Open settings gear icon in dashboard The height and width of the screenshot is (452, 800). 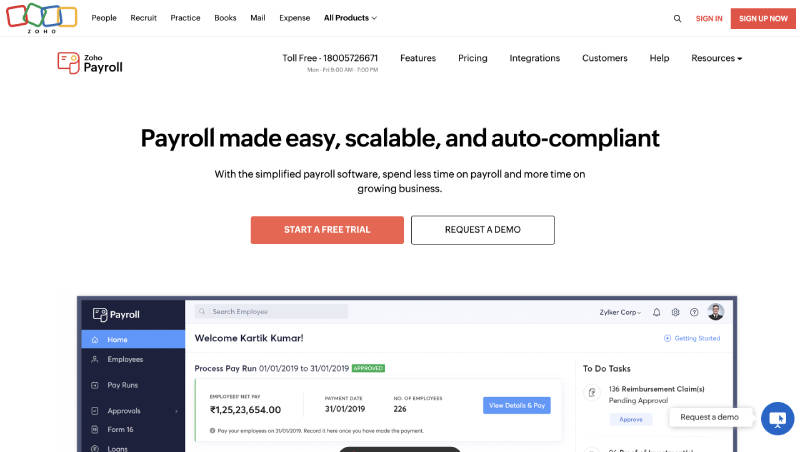click(676, 312)
